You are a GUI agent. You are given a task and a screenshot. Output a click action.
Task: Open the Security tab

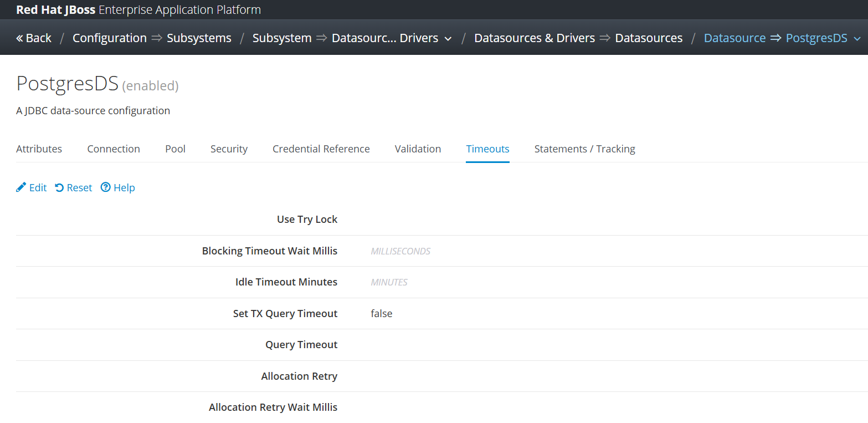tap(229, 149)
